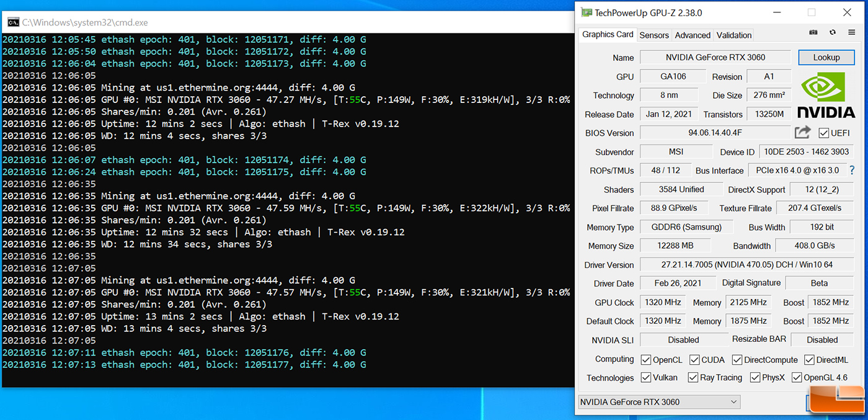Toggle the OpenGL 4.6 checkbox
This screenshot has width=868, height=420.
tap(797, 377)
